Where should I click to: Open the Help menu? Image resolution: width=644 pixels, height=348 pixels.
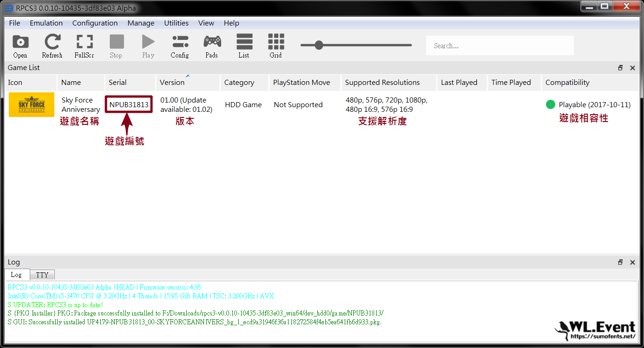tap(231, 23)
